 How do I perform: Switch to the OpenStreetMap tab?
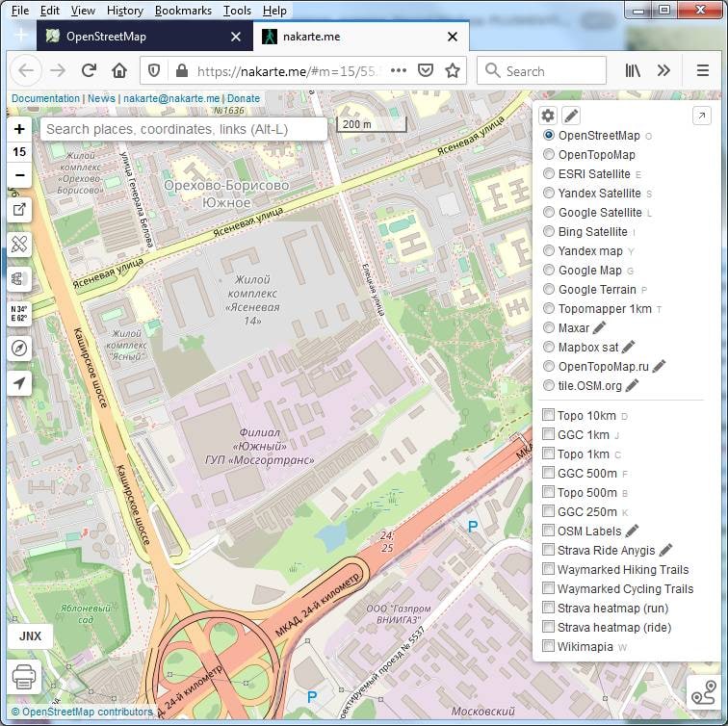click(144, 37)
